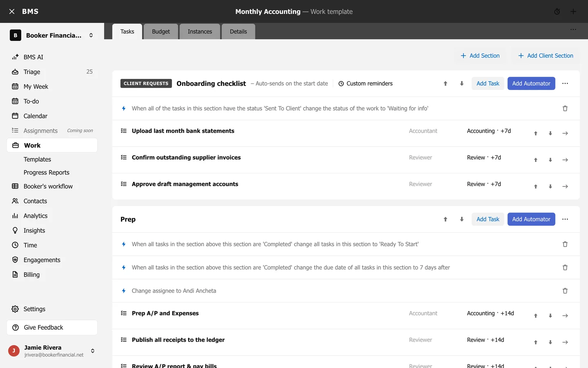
Task: Move Onboarding checklist section down
Action: pos(462,83)
